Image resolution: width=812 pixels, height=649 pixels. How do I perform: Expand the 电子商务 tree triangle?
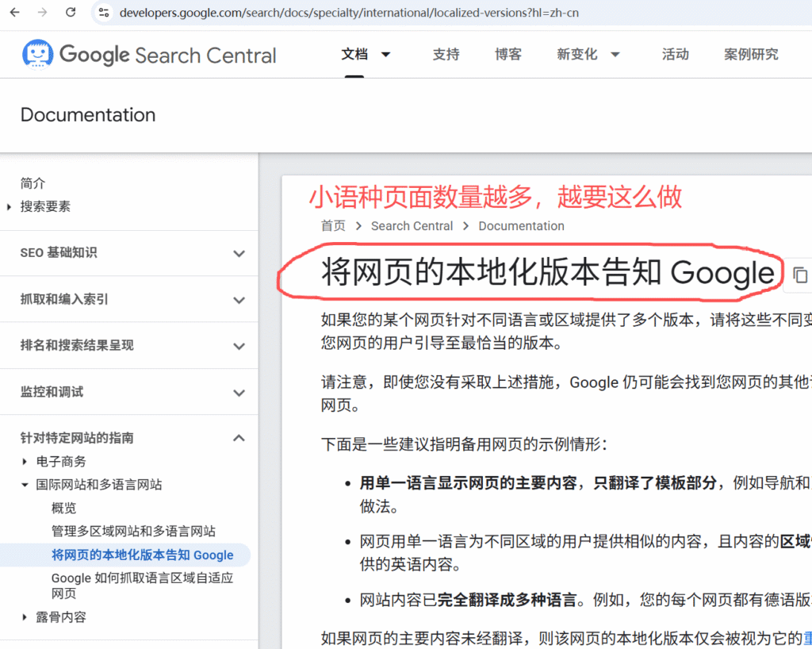(x=25, y=462)
